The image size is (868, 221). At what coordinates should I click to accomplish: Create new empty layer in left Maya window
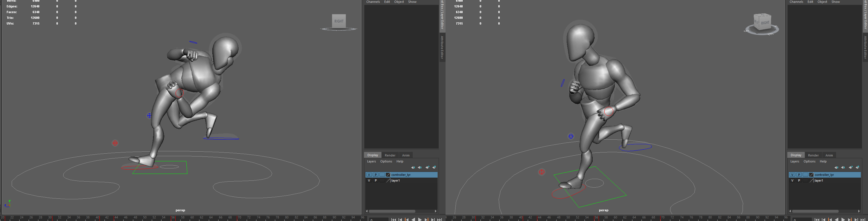click(x=427, y=167)
